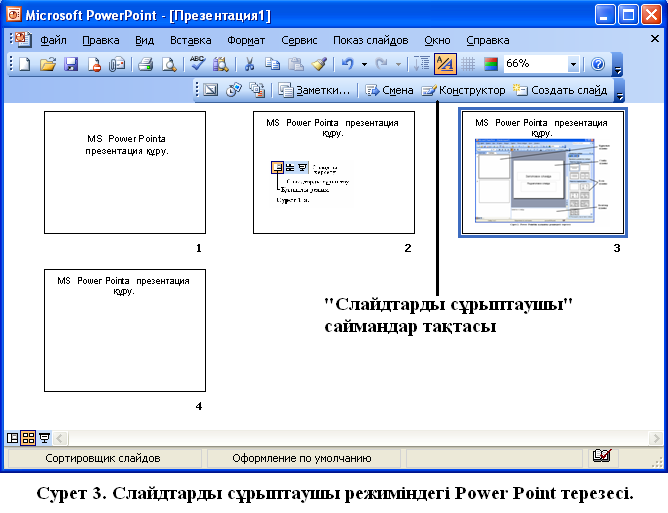The height and width of the screenshot is (513, 668).
Task: Create a new blank presentation
Action: pyautogui.click(x=25, y=64)
